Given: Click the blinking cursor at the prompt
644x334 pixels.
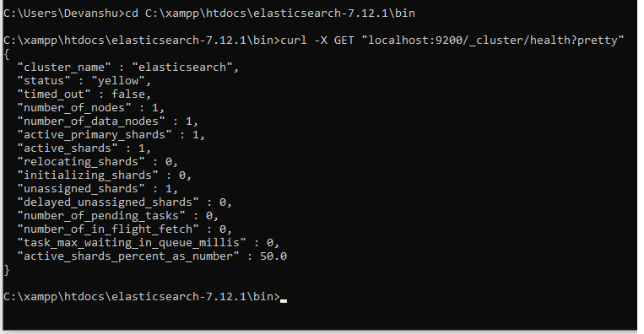Looking at the screenshot, I should click(x=284, y=301).
